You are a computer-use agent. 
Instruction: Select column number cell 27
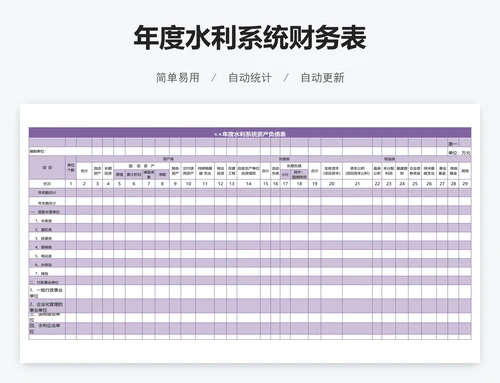pyautogui.click(x=442, y=184)
